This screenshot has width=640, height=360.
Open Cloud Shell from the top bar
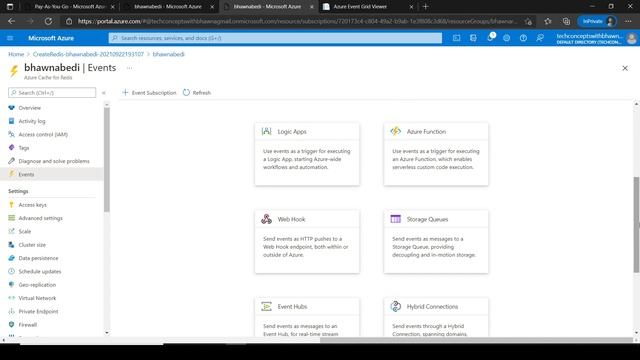(x=456, y=38)
